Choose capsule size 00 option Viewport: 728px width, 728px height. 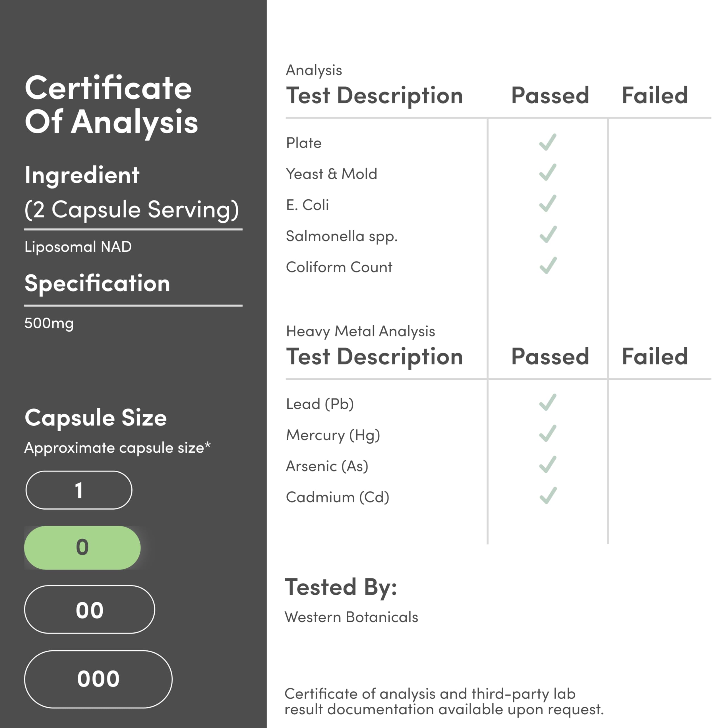(x=89, y=610)
